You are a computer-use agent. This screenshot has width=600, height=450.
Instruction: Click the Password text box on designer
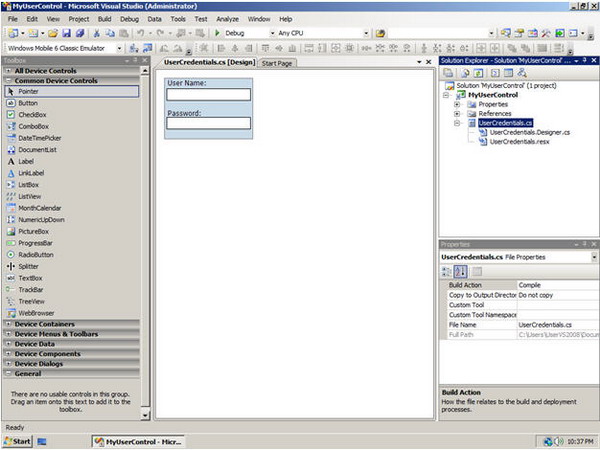pyautogui.click(x=209, y=123)
